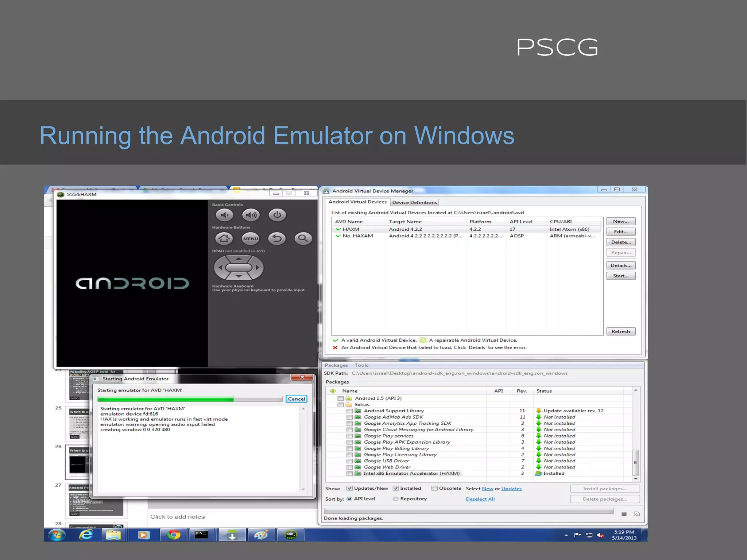Select the No_HAXAM AVD row
747x560 pixels.
pos(467,236)
